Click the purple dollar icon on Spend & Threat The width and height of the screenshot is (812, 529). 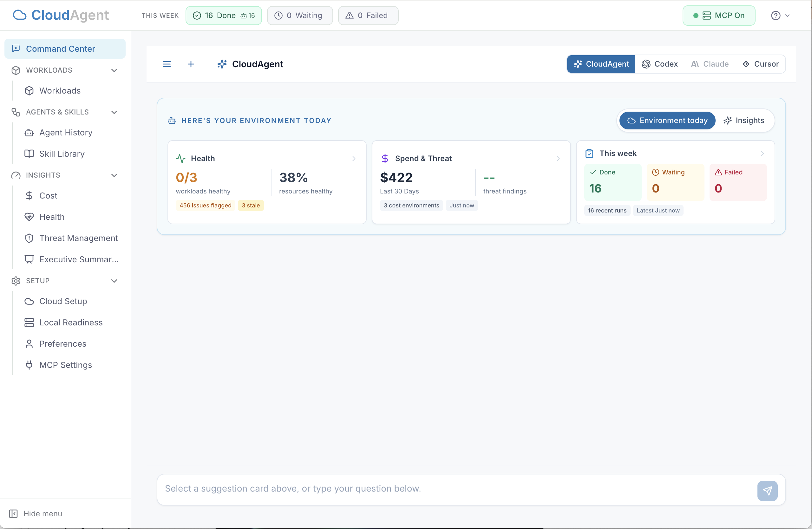(x=385, y=159)
